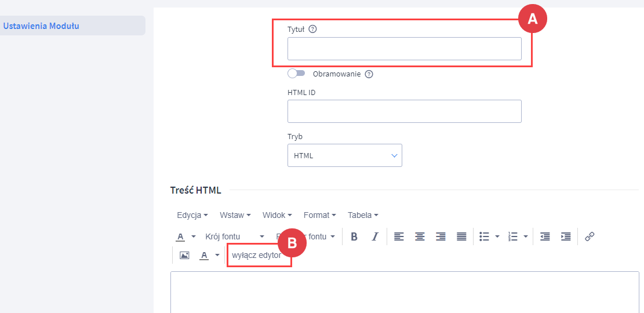Align text to the left

point(399,236)
